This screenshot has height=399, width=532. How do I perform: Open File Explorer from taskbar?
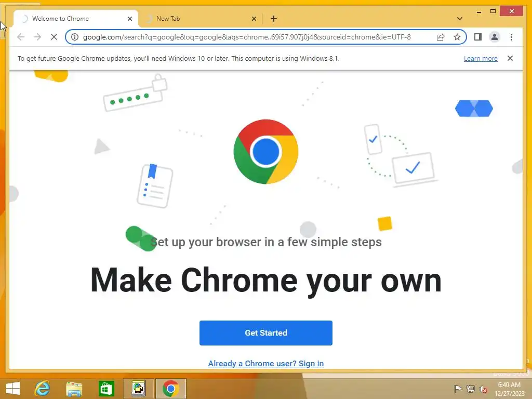coord(74,389)
